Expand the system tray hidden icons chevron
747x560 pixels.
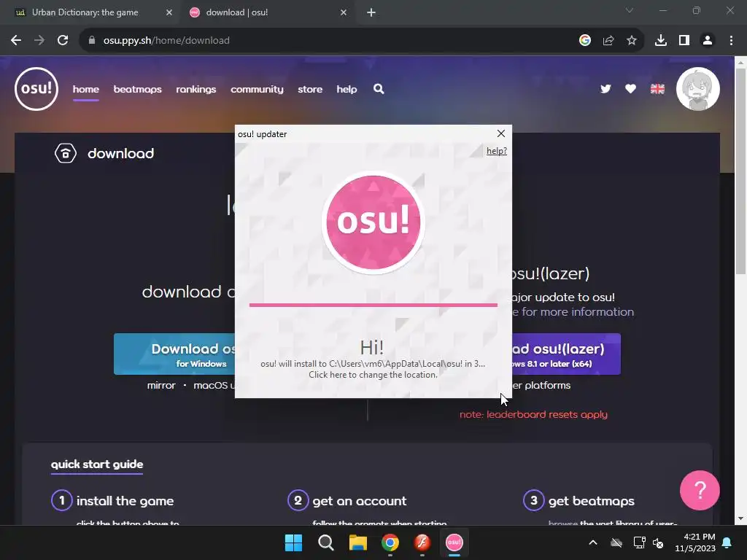point(593,542)
